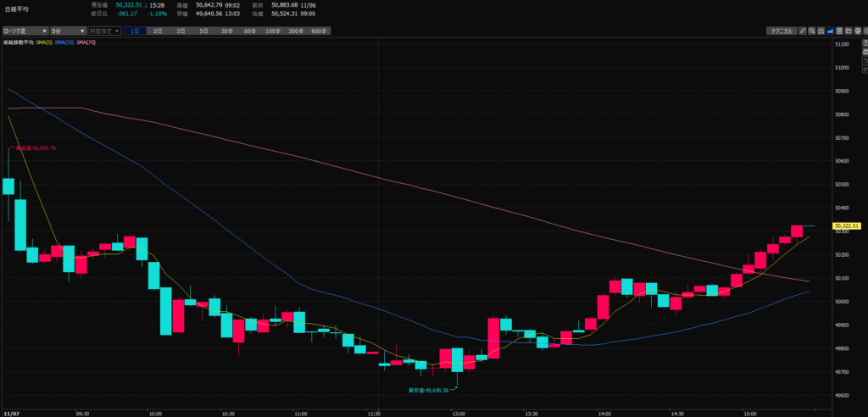The image size is (868, 417).
Task: Select the 5日 display period
Action: [203, 31]
